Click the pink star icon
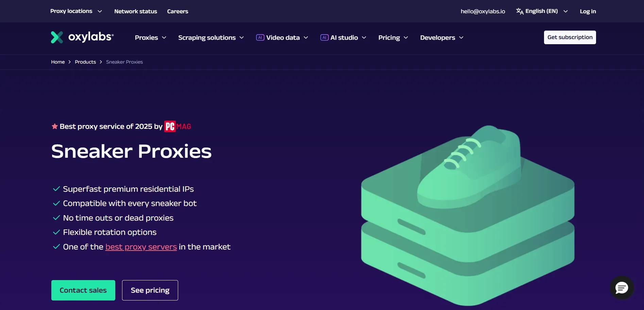644x310 pixels. pyautogui.click(x=55, y=126)
